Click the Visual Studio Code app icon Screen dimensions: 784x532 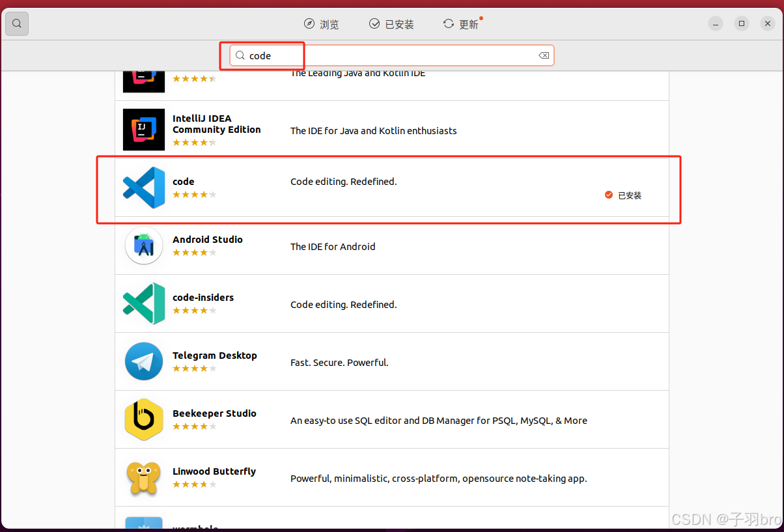144,188
